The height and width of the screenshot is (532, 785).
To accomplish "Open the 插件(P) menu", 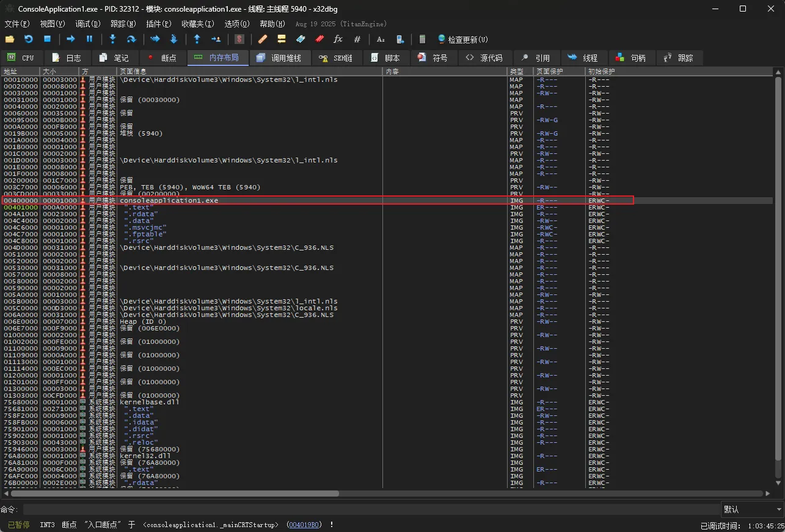I will pos(158,24).
